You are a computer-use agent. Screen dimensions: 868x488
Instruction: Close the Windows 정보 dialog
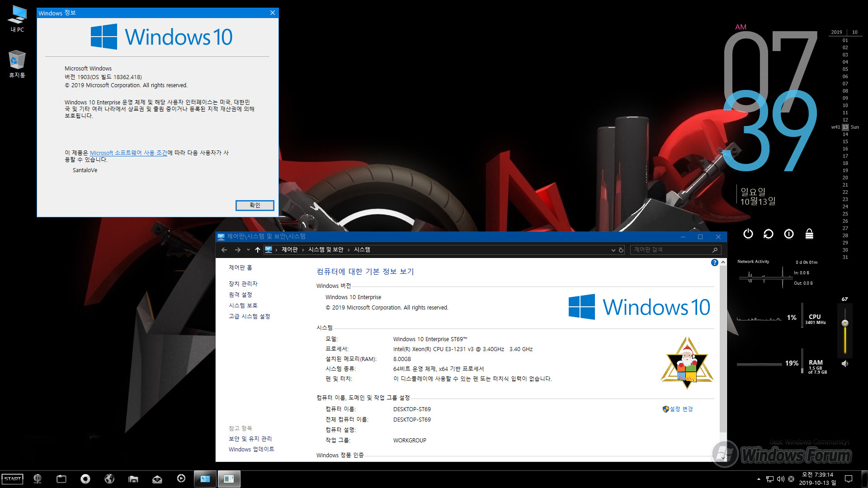272,13
